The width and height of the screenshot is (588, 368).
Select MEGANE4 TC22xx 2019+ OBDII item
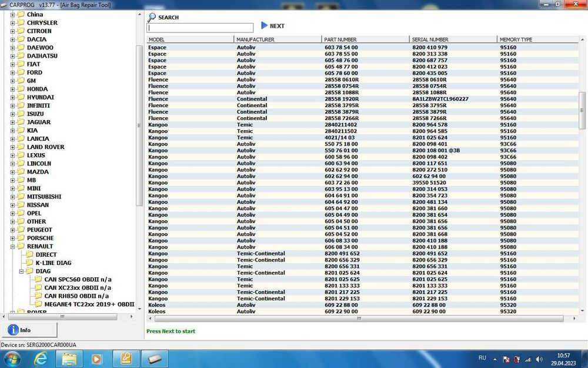click(89, 304)
